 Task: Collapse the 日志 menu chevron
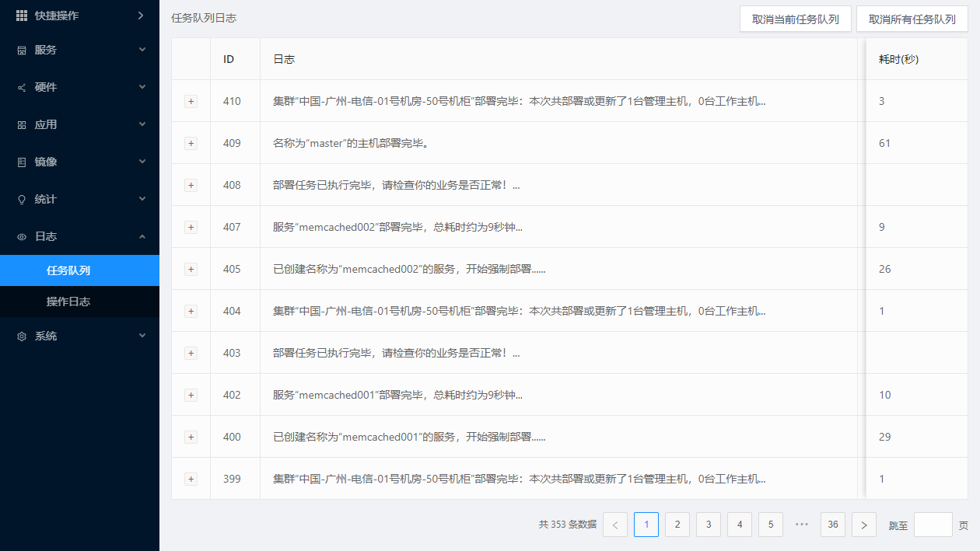[142, 236]
